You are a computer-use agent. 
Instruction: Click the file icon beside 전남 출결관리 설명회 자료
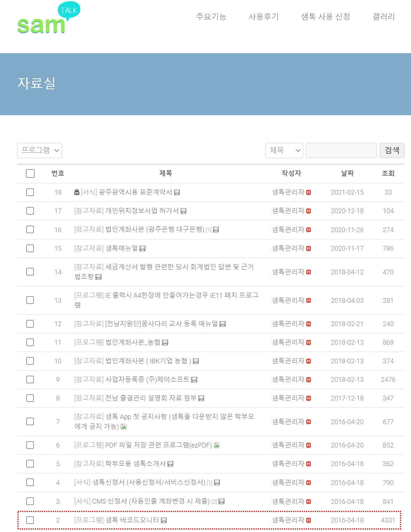click(201, 398)
